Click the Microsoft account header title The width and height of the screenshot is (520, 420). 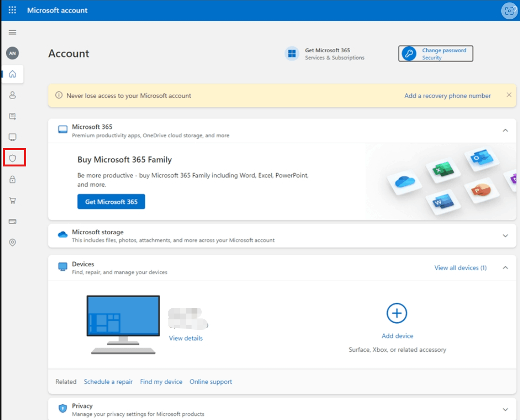(x=58, y=10)
